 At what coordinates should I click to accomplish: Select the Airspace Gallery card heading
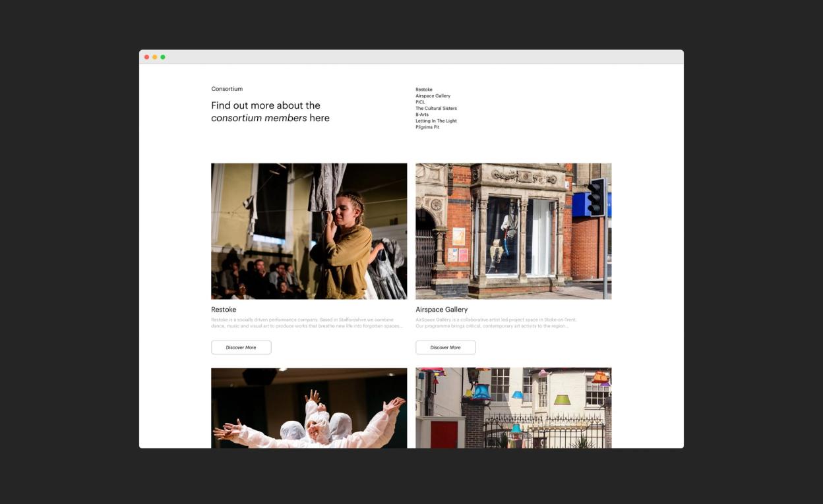click(442, 310)
